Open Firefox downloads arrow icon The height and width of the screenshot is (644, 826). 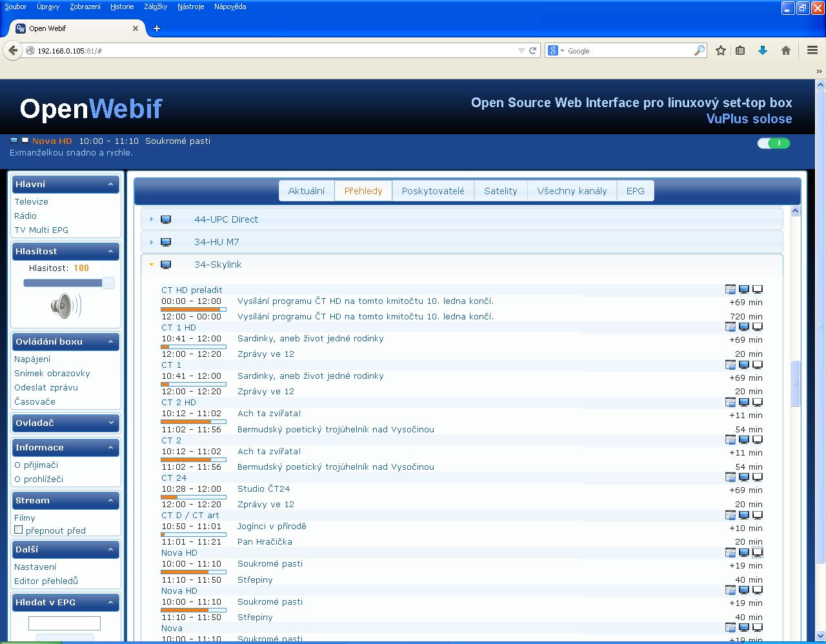(x=763, y=50)
